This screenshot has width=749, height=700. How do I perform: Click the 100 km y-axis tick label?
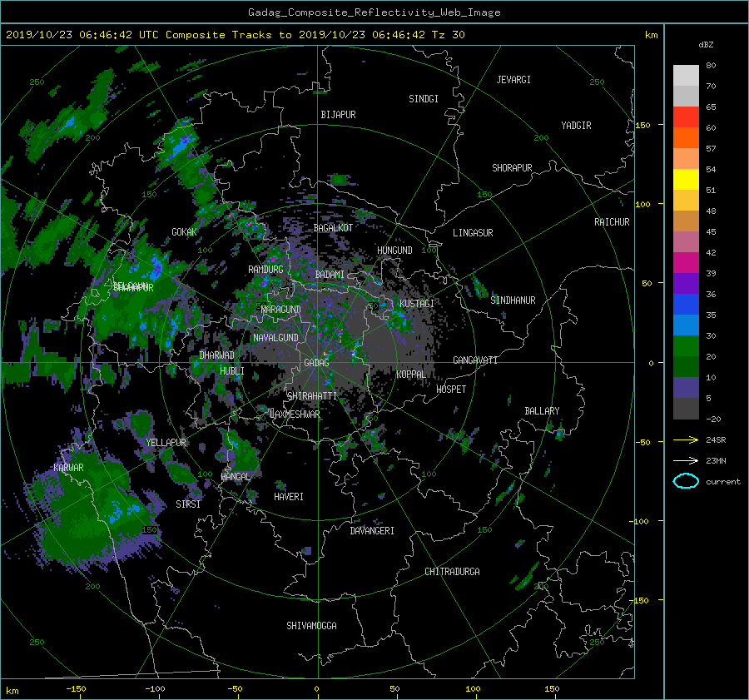point(642,204)
